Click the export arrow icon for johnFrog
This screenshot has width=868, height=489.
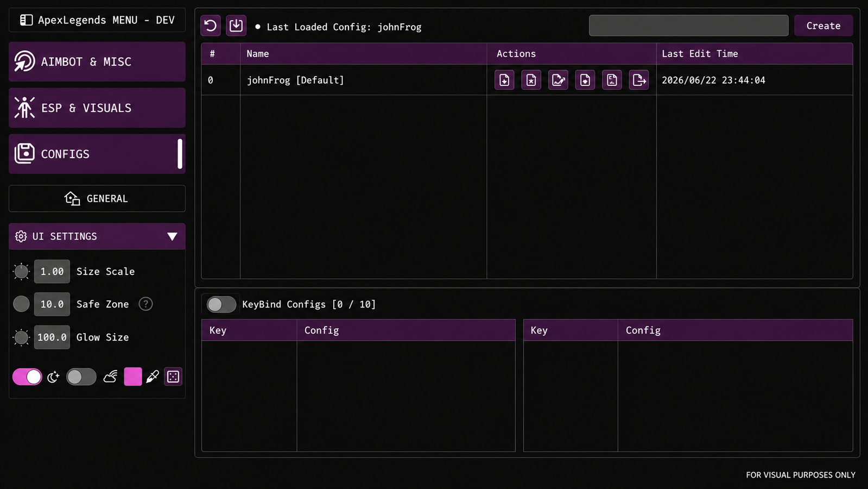click(639, 80)
